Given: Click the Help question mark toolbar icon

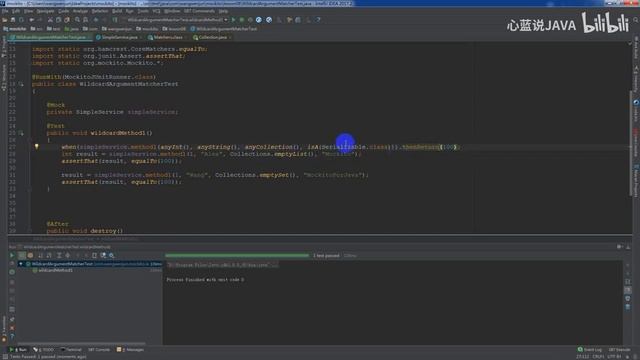Looking at the screenshot, I should pos(318,20).
